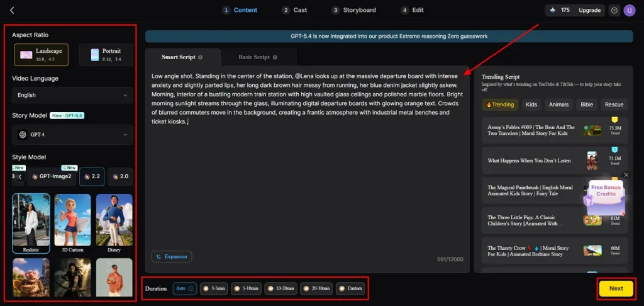The height and width of the screenshot is (306, 644).
Task: Go back using the top-left arrow
Action: point(12,10)
